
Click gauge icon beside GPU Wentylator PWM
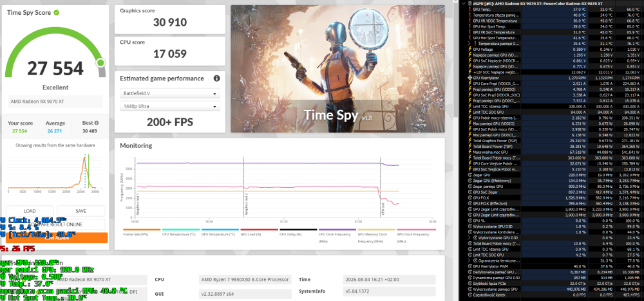(471, 266)
